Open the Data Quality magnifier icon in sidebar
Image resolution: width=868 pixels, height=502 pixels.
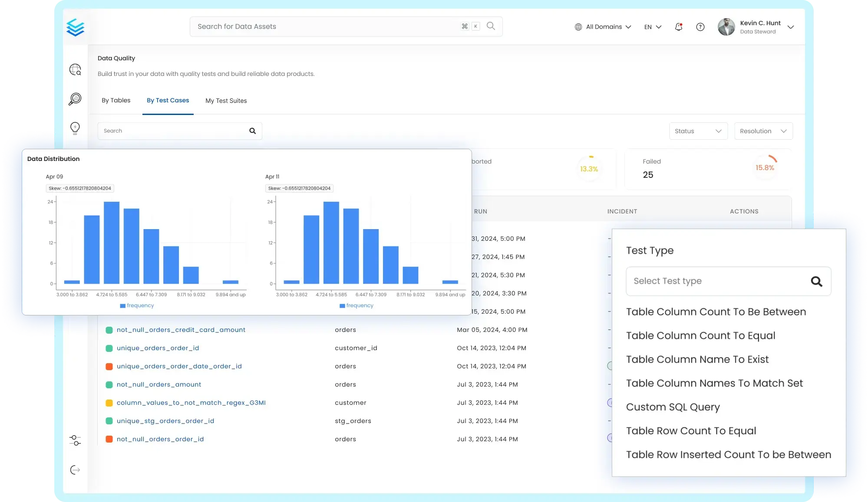[x=75, y=99]
